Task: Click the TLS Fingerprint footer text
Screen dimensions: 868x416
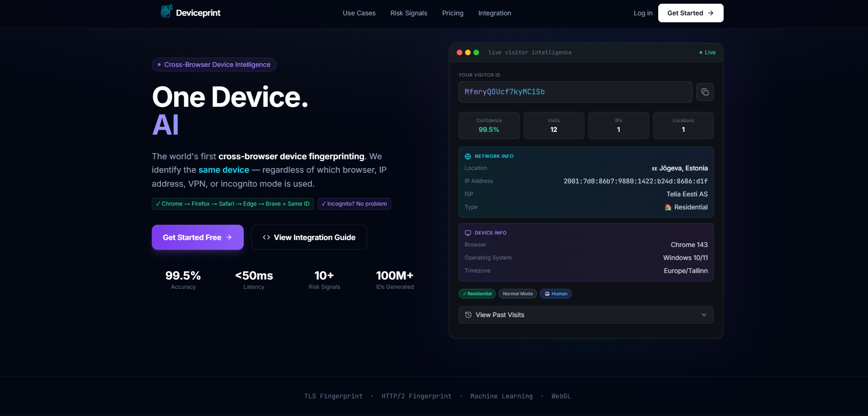Action: pos(333,396)
